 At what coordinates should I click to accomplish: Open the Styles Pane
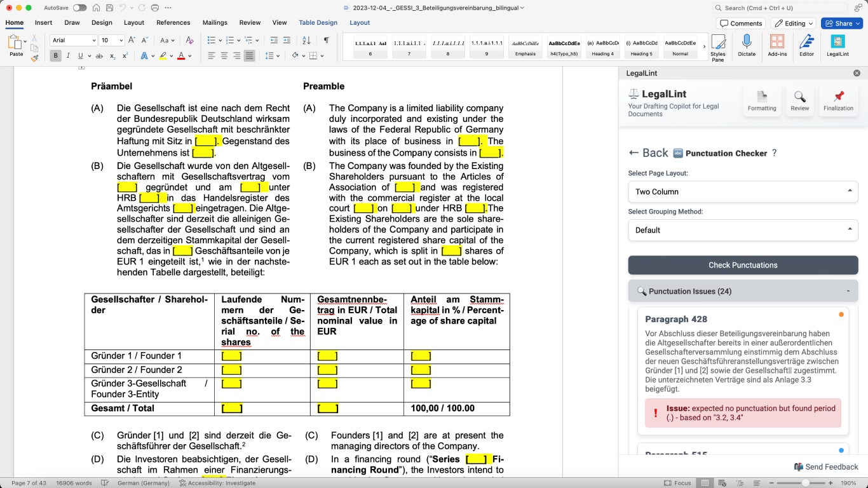pos(718,48)
